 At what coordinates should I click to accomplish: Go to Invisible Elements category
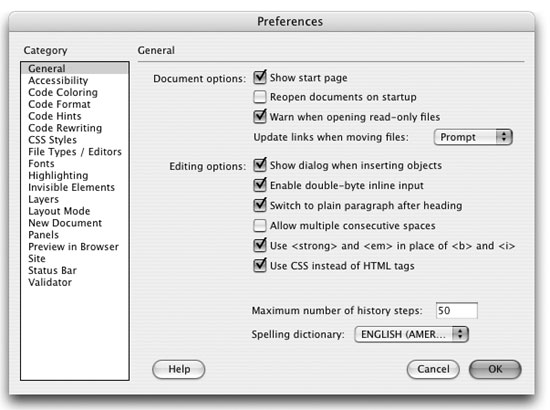71,187
